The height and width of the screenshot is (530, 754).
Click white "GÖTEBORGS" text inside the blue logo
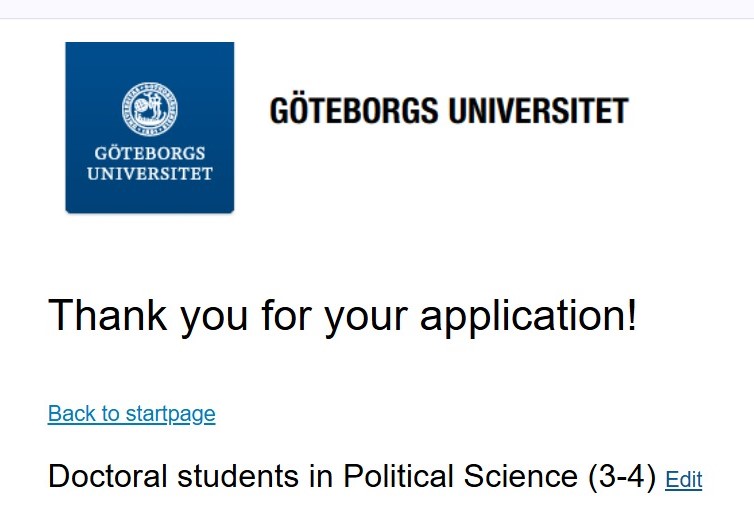tap(149, 154)
